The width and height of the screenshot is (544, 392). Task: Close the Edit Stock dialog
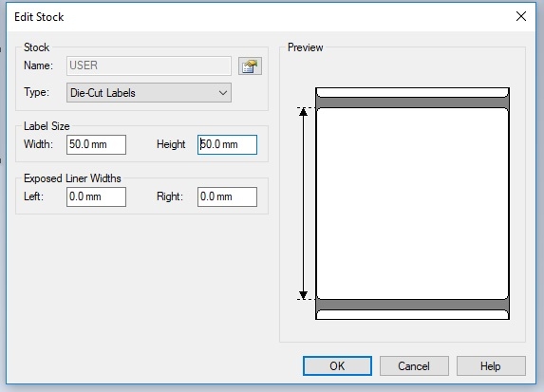(x=521, y=16)
